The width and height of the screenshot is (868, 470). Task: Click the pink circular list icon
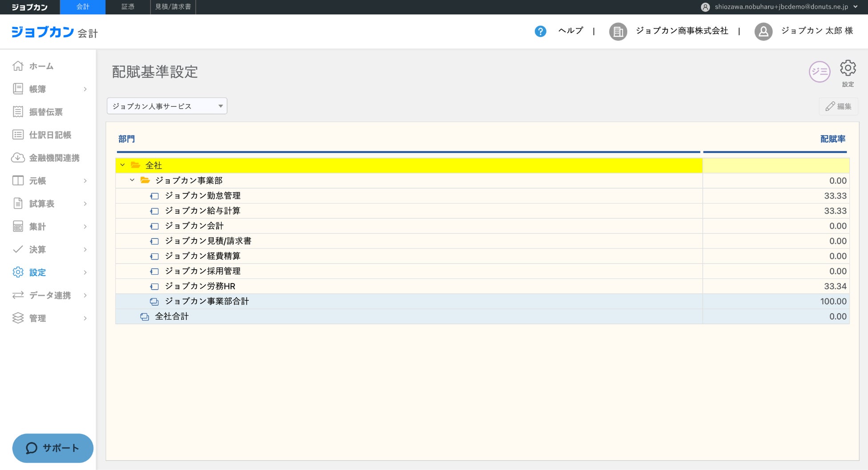pos(819,72)
